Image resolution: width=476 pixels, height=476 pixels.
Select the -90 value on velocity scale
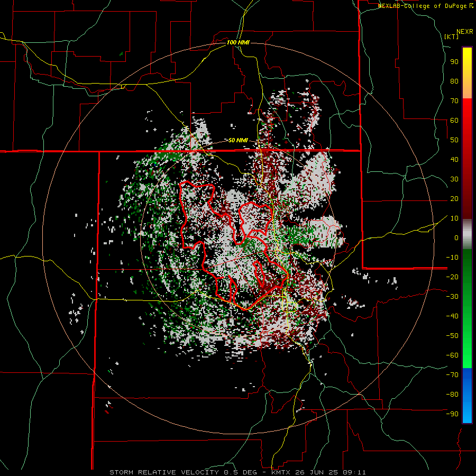[452, 414]
